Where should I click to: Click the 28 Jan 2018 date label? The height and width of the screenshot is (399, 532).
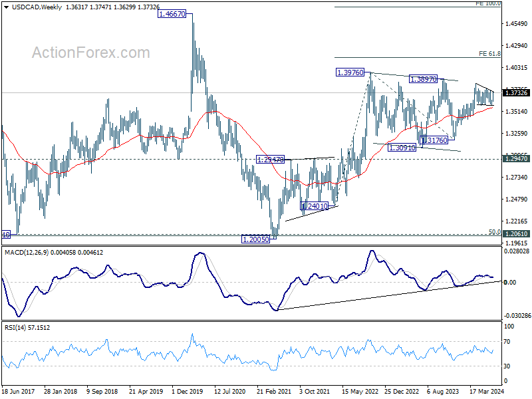click(x=61, y=392)
